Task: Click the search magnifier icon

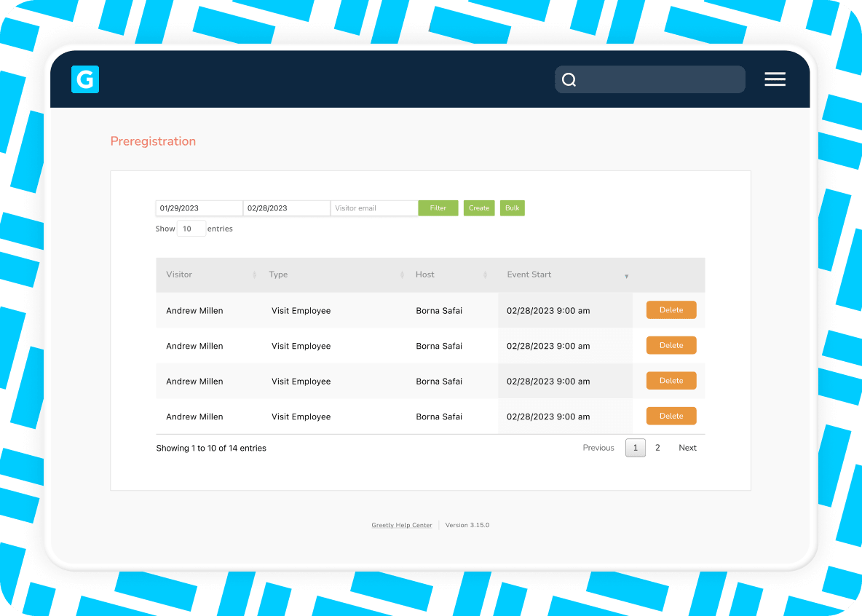Action: (x=569, y=80)
